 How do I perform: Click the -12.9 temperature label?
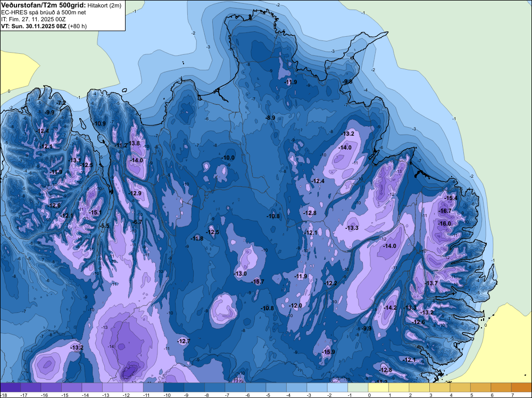pyautogui.click(x=135, y=193)
